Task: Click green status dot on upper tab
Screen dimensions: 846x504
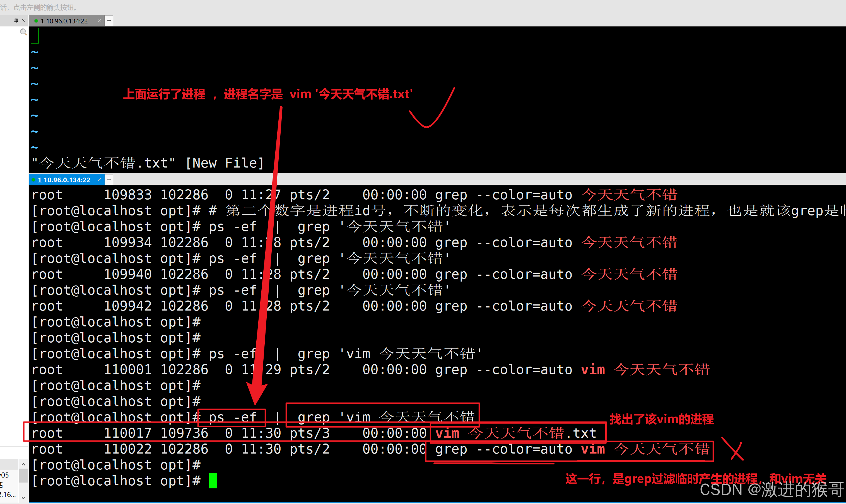Action: coord(36,21)
